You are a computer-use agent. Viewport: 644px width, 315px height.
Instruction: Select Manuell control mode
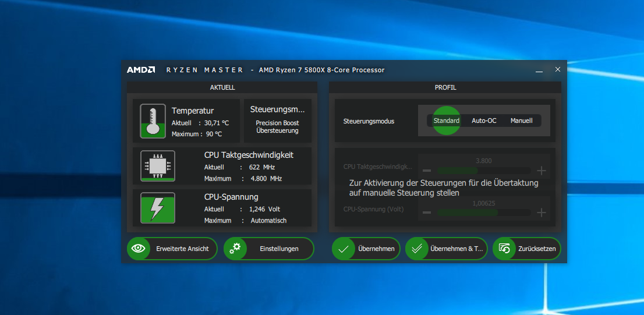[522, 121]
